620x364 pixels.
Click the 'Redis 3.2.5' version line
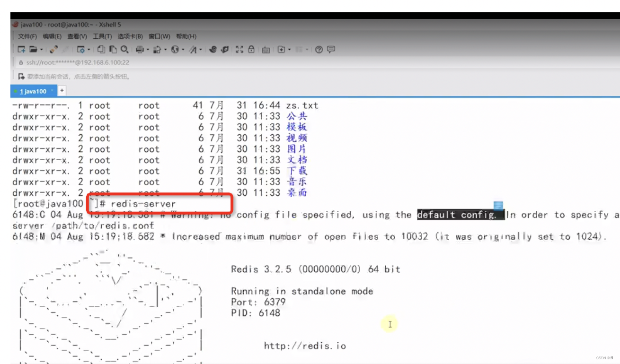pos(315,269)
